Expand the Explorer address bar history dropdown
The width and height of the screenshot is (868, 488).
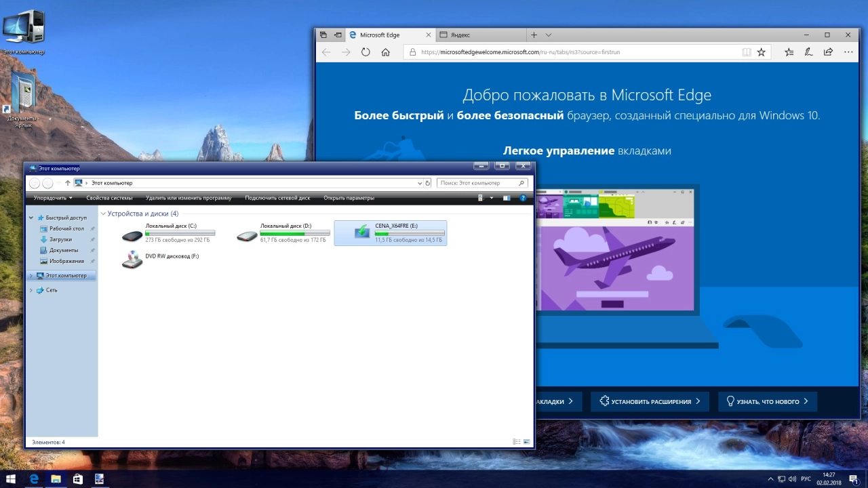point(420,183)
